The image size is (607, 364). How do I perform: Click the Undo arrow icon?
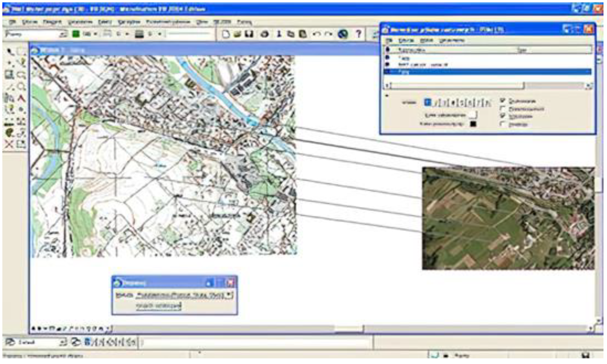pyautogui.click(x=317, y=34)
